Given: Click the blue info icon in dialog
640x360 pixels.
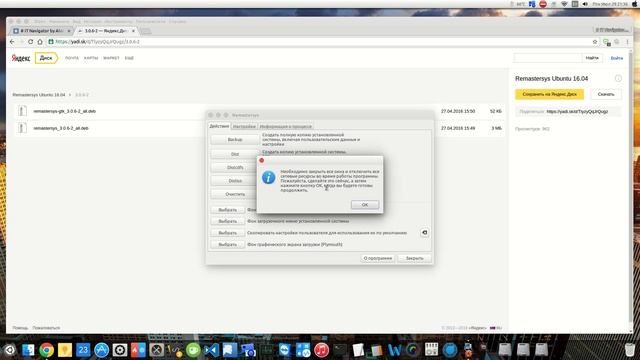Looking at the screenshot, I should (x=268, y=178).
